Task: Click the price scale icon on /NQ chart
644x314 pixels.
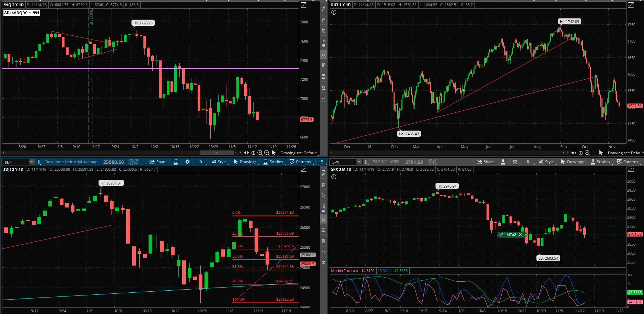Action: 304,5
